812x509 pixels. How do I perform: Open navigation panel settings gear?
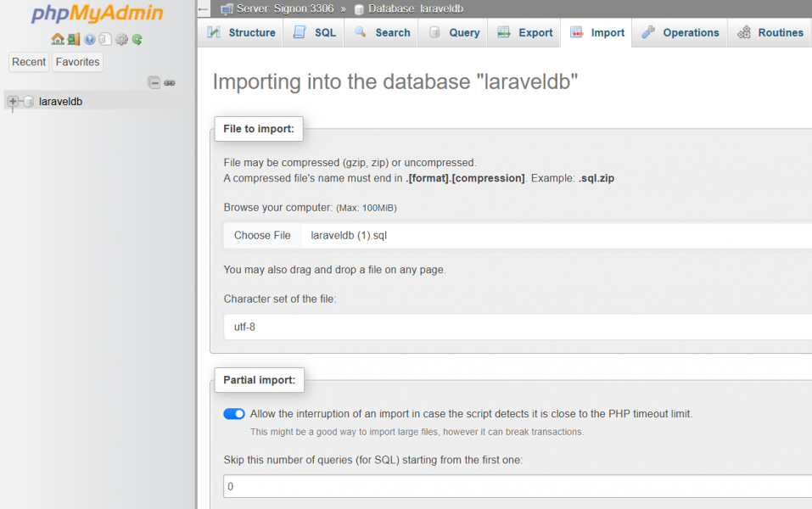[x=121, y=39]
